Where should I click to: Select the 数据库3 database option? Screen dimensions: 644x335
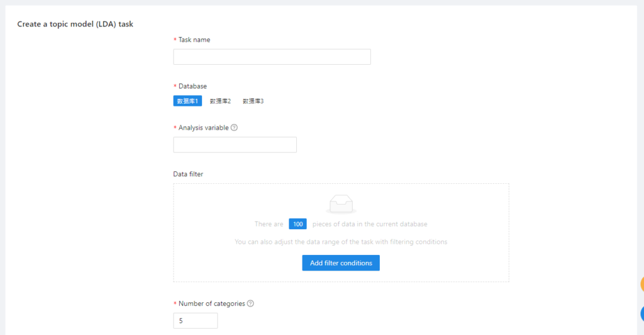pyautogui.click(x=253, y=101)
